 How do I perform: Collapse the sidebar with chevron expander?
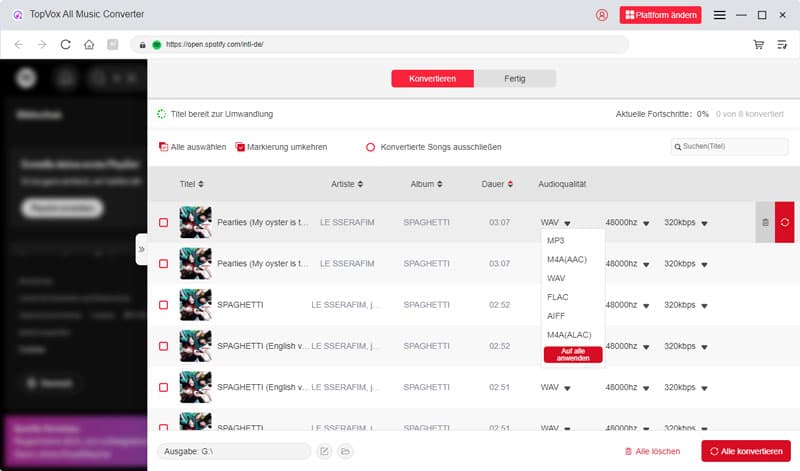click(x=141, y=248)
